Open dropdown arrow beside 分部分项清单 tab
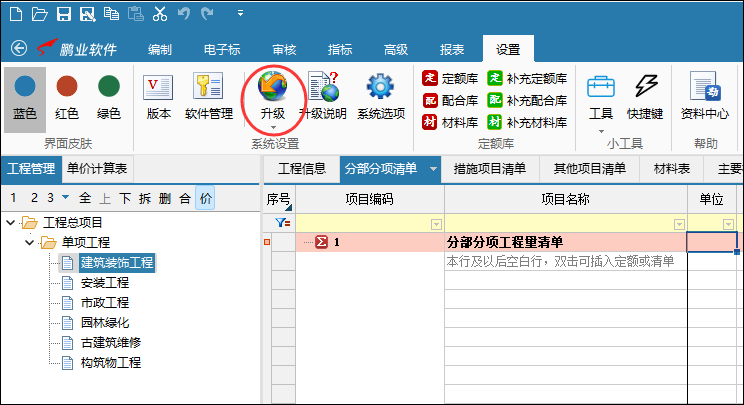Image resolution: width=744 pixels, height=405 pixels. pyautogui.click(x=433, y=168)
